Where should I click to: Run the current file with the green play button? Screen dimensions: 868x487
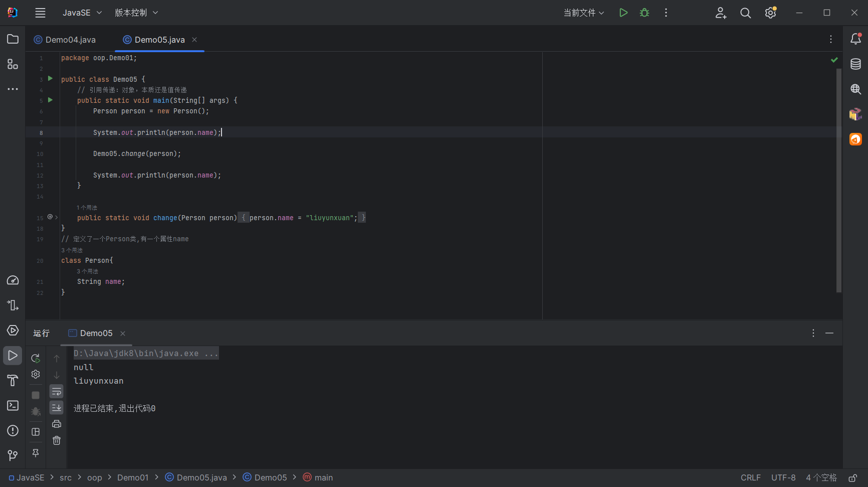[623, 13]
